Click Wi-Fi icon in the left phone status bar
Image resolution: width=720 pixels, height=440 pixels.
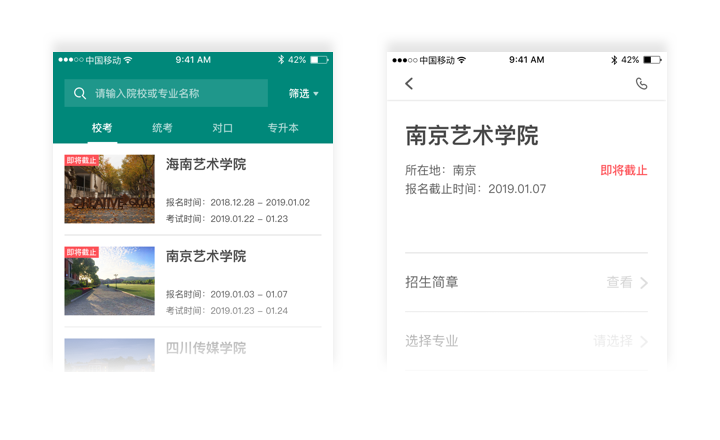point(128,60)
